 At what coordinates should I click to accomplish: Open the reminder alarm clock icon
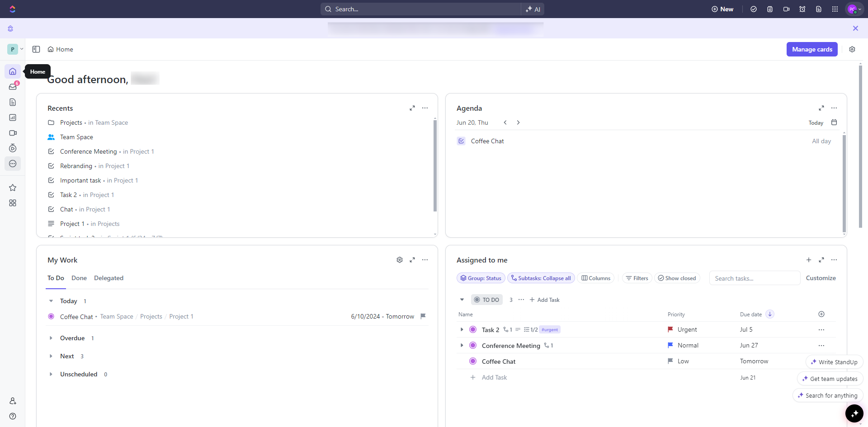[802, 9]
